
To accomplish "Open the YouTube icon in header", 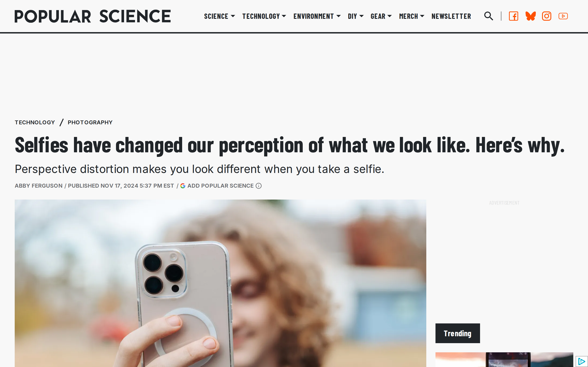I will coord(563,16).
